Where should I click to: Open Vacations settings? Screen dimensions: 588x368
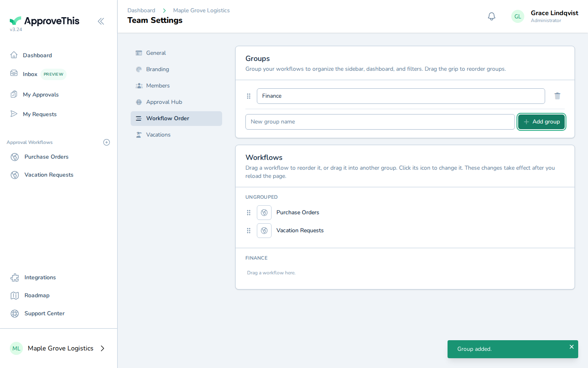[176, 135]
